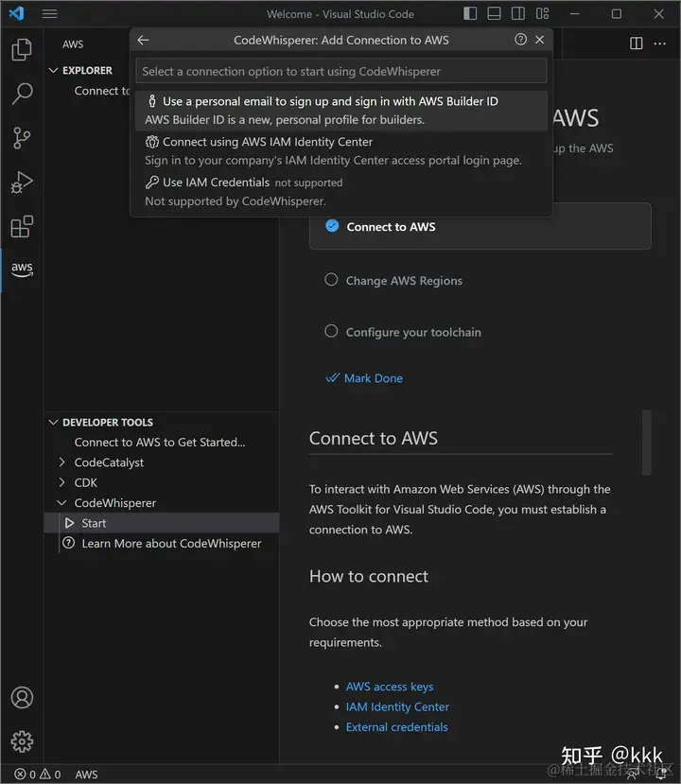Toggle the primary side bar layout icon
Screen dimensions: 681x784
(x=470, y=13)
